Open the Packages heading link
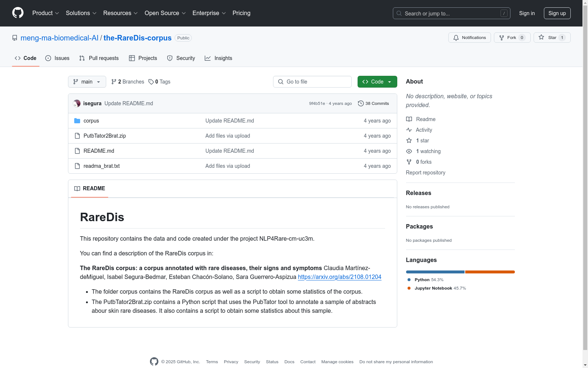This screenshot has height=368, width=588. coord(419,226)
